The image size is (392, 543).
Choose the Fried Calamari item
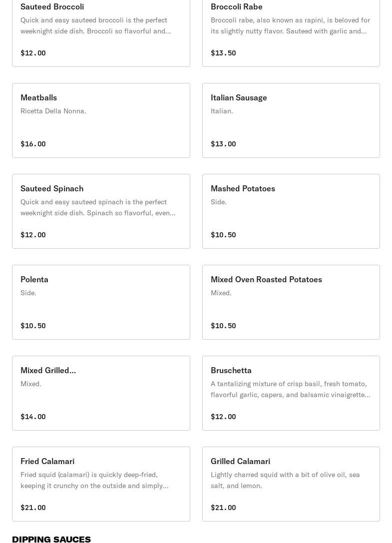tap(101, 484)
